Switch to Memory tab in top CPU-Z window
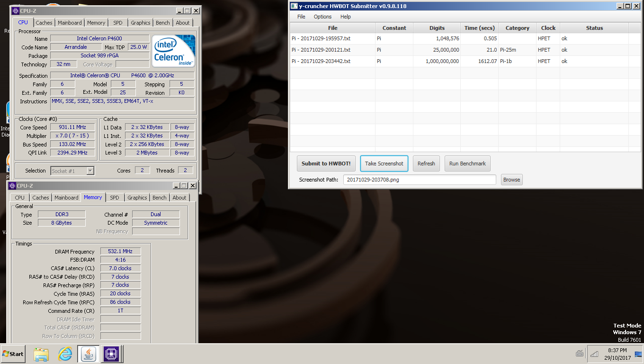 tap(96, 23)
